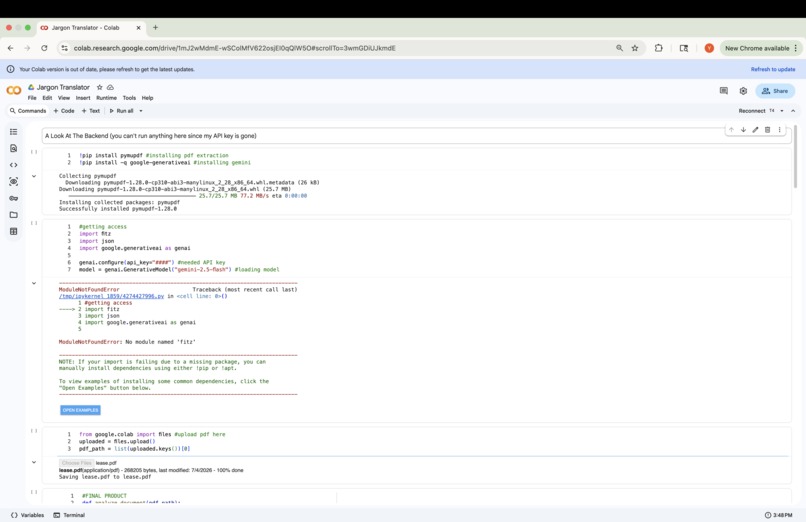
Task: Collapse the ModuleNotFoundError output
Action: click(x=34, y=283)
